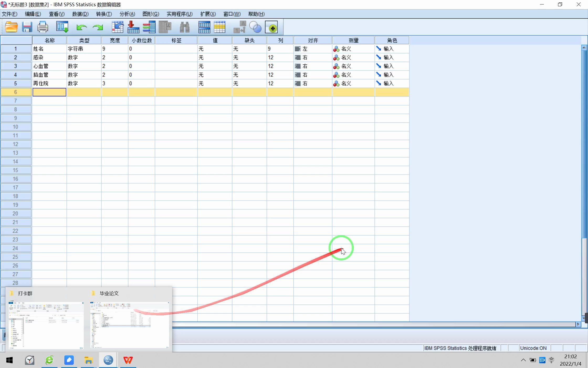Open the 打卡群 folder preview thumbnail

click(x=46, y=325)
